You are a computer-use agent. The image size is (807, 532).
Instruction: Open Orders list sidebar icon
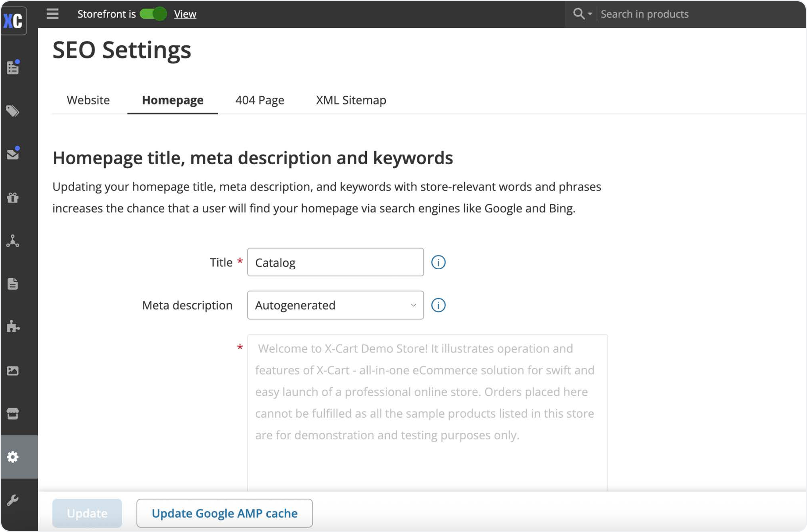pos(13,67)
